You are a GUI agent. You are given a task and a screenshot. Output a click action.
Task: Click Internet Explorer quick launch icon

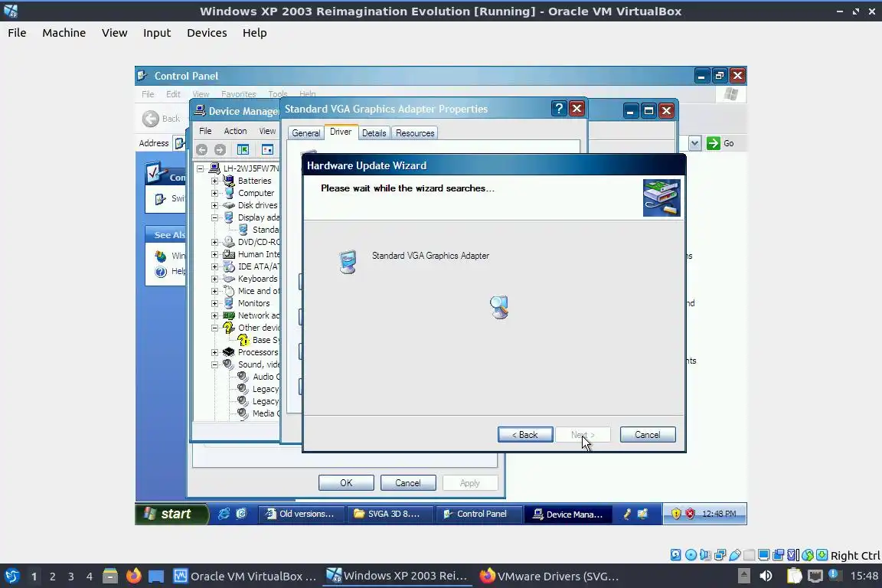224,514
